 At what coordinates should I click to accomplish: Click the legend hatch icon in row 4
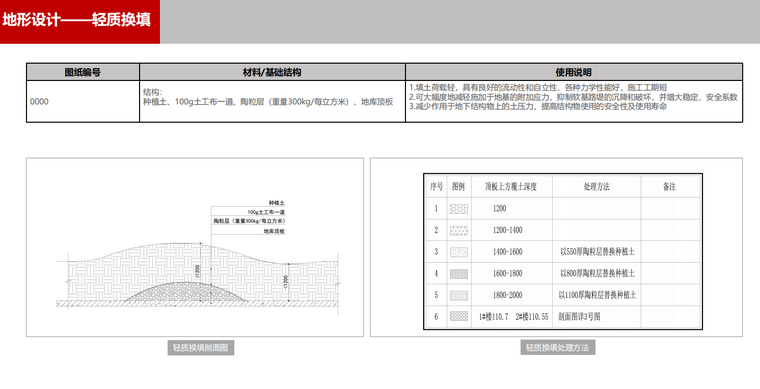tap(459, 274)
